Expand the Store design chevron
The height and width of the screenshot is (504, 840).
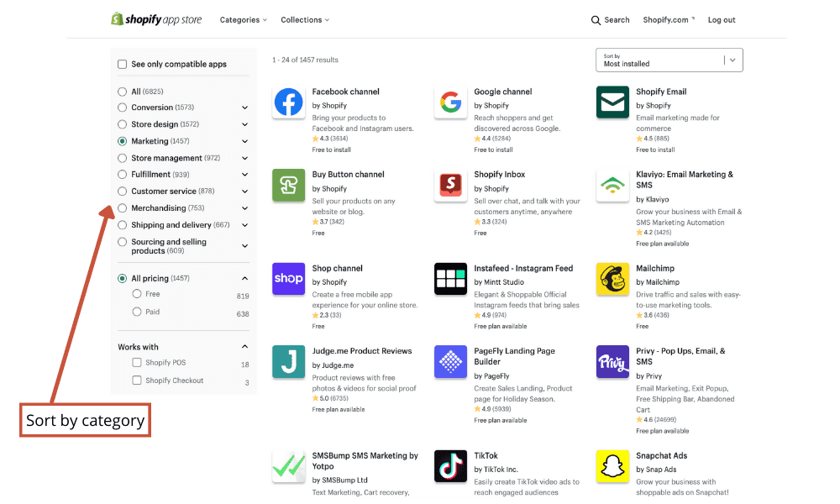tap(244, 124)
